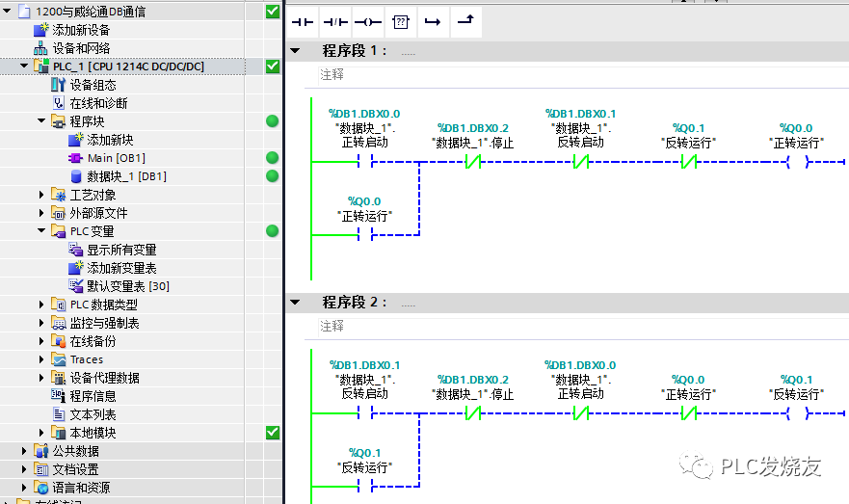Click the 在线备份 folder icon
Image resolution: width=849 pixels, height=504 pixels.
tap(58, 341)
